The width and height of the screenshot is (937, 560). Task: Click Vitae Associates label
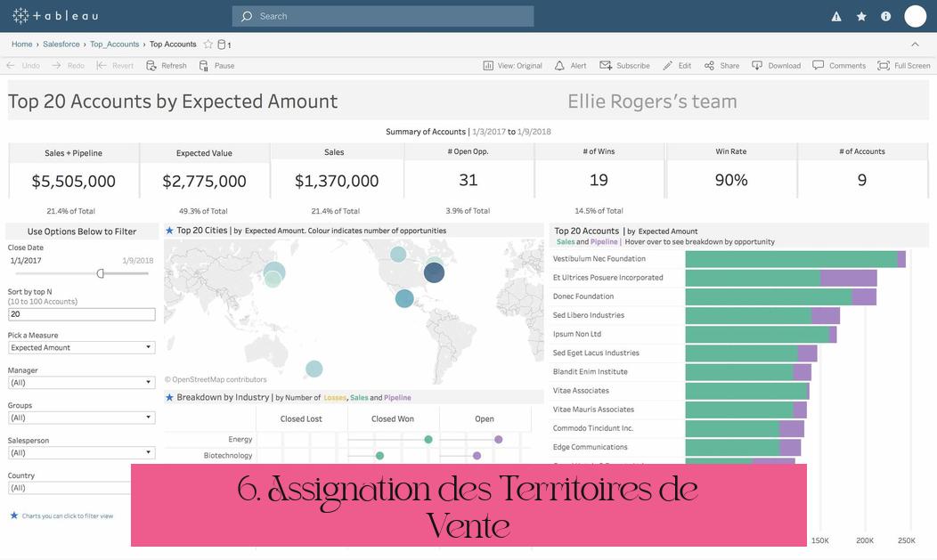point(581,391)
